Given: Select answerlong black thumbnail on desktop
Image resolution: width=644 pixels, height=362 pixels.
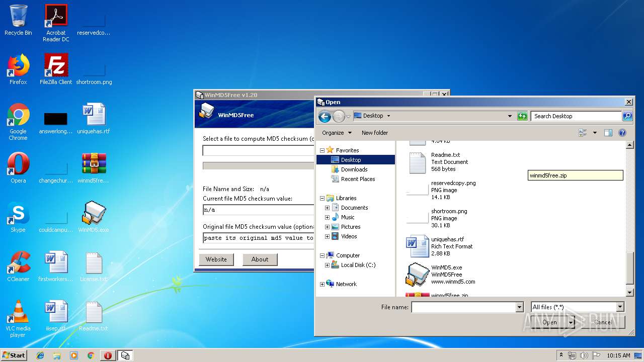Looking at the screenshot, I should [56, 122].
